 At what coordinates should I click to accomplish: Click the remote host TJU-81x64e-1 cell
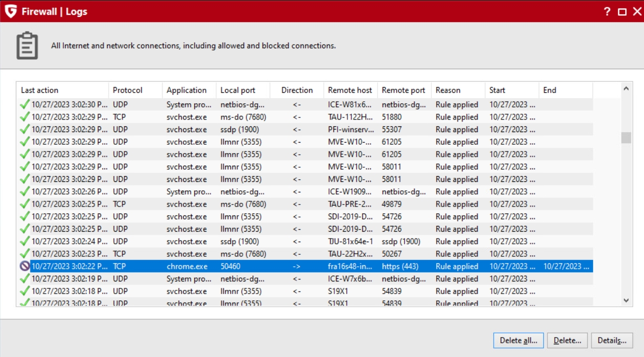point(350,241)
